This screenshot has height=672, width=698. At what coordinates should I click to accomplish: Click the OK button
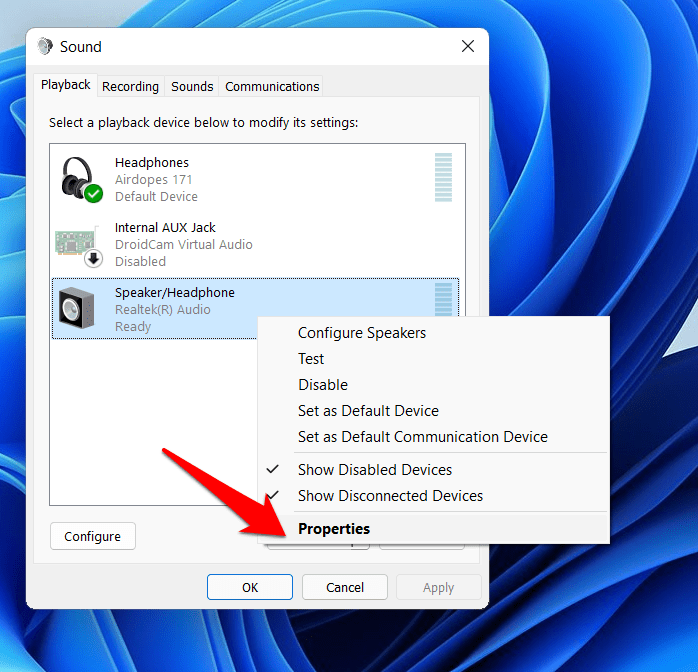[250, 587]
